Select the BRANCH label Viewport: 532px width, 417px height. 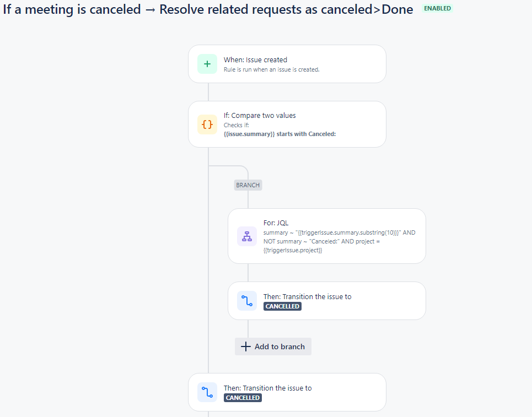(x=248, y=185)
